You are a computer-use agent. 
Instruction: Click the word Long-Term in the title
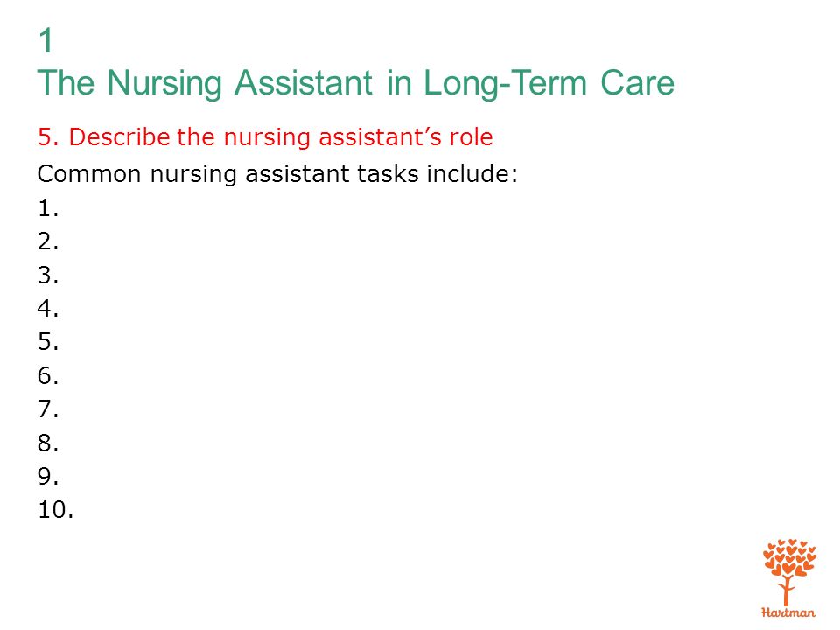[505, 85]
